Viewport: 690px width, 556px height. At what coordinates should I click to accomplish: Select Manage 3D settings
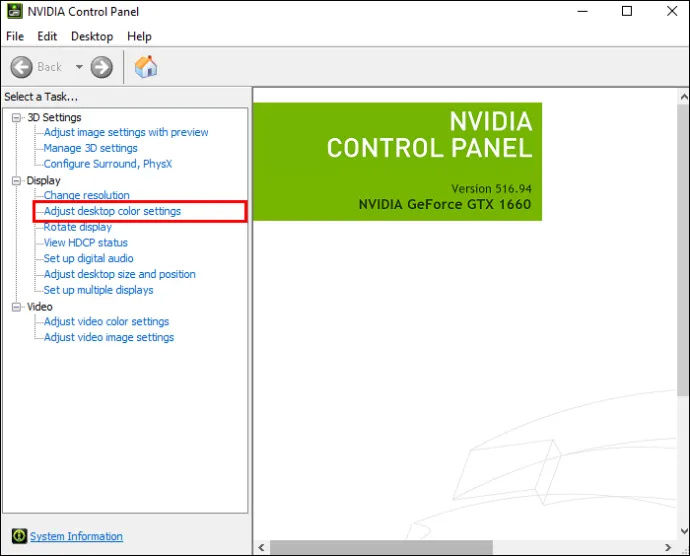(90, 148)
